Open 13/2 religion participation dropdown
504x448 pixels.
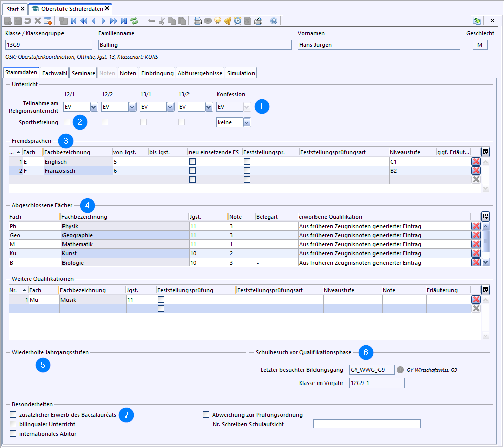pos(209,107)
